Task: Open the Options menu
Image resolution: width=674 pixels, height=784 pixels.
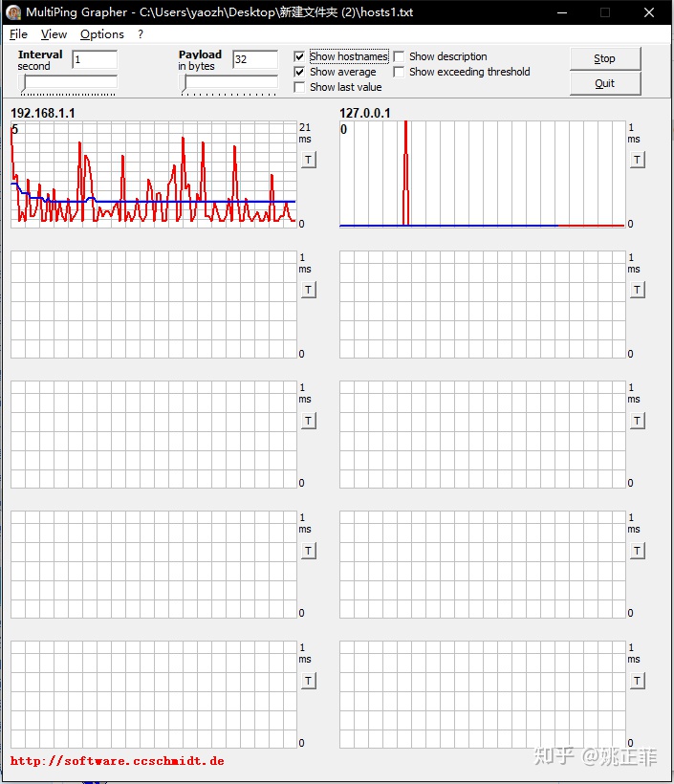Action: (x=102, y=34)
